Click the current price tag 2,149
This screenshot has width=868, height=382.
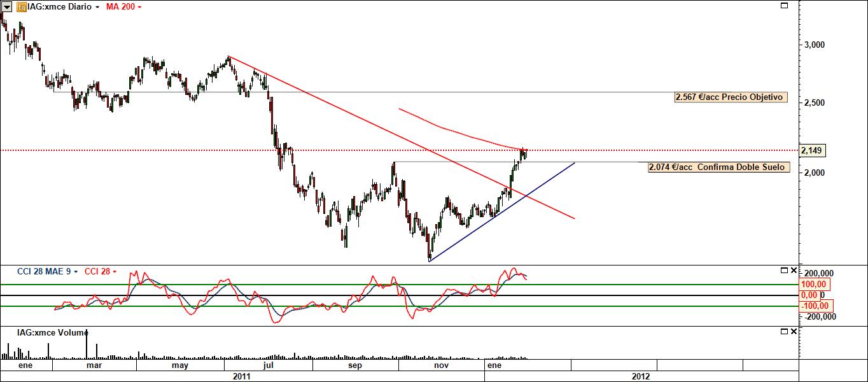(x=812, y=151)
